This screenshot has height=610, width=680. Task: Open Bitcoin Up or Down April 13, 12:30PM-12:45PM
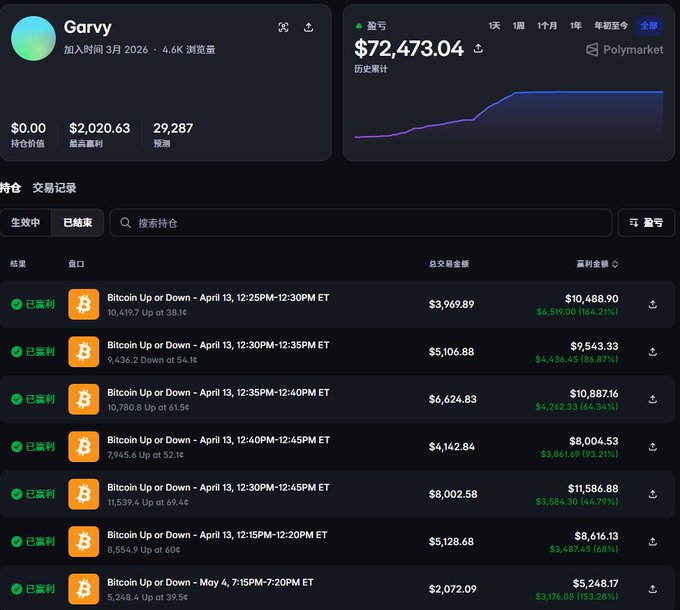click(218, 487)
